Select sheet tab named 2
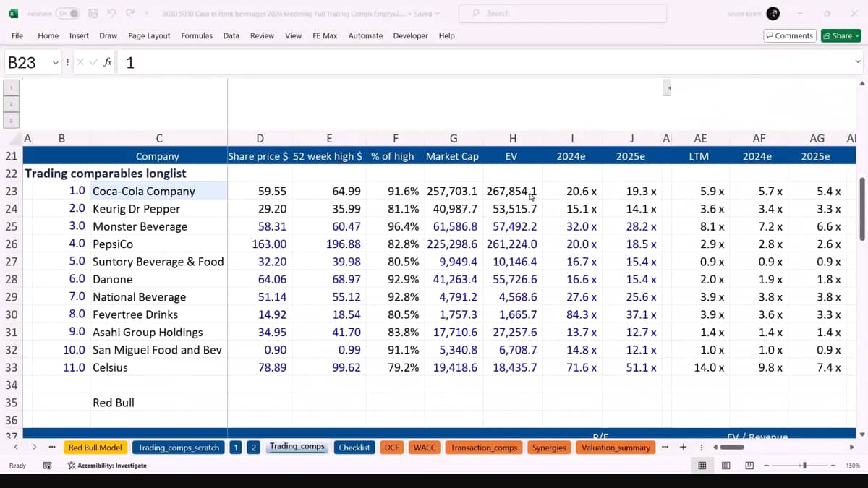Image resolution: width=868 pixels, height=488 pixels. pyautogui.click(x=253, y=448)
